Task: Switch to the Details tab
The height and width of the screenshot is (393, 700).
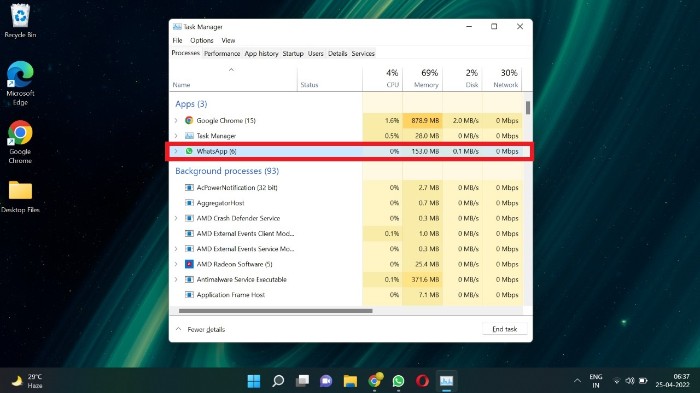Action: click(338, 54)
